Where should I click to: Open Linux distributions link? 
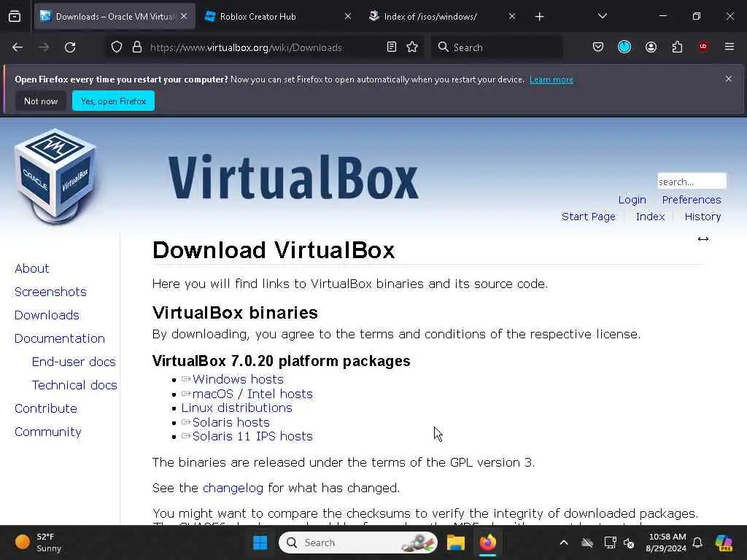click(237, 408)
